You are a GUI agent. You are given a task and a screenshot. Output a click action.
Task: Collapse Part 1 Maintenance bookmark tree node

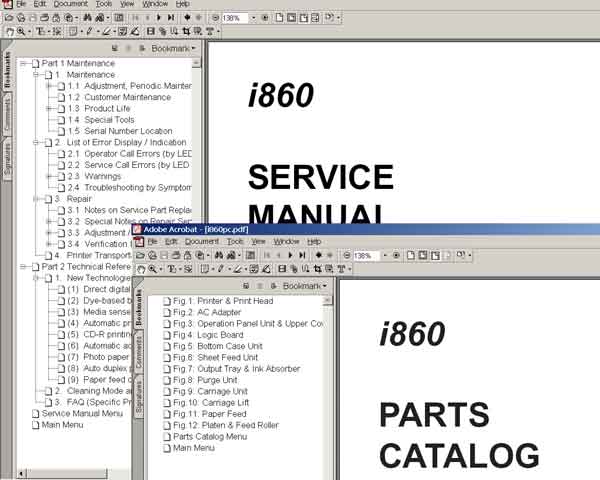[x=24, y=63]
